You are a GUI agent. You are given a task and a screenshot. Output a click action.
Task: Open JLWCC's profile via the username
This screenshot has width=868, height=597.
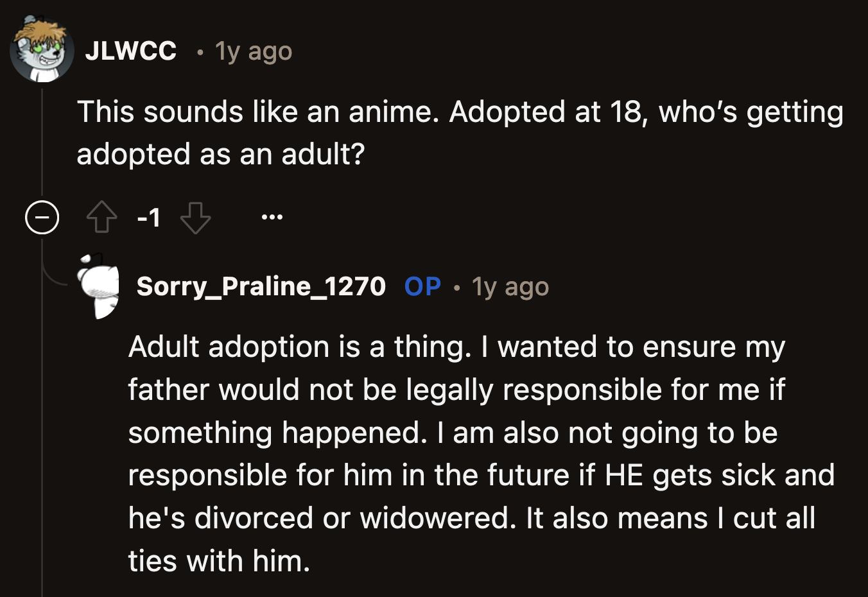click(132, 51)
